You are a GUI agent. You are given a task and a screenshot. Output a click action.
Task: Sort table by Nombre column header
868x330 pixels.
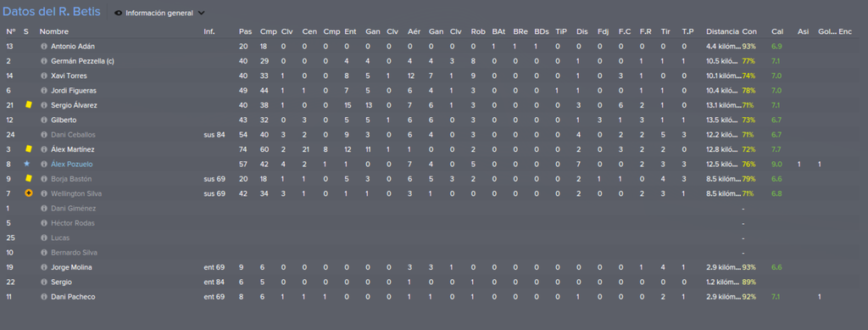(x=54, y=31)
